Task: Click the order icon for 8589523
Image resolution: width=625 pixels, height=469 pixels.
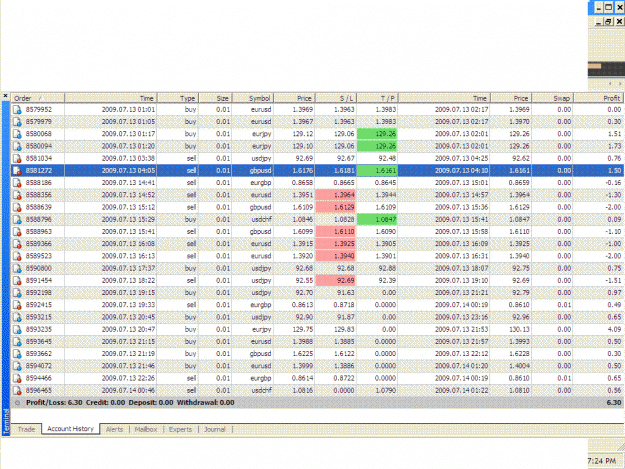Action: coord(17,256)
